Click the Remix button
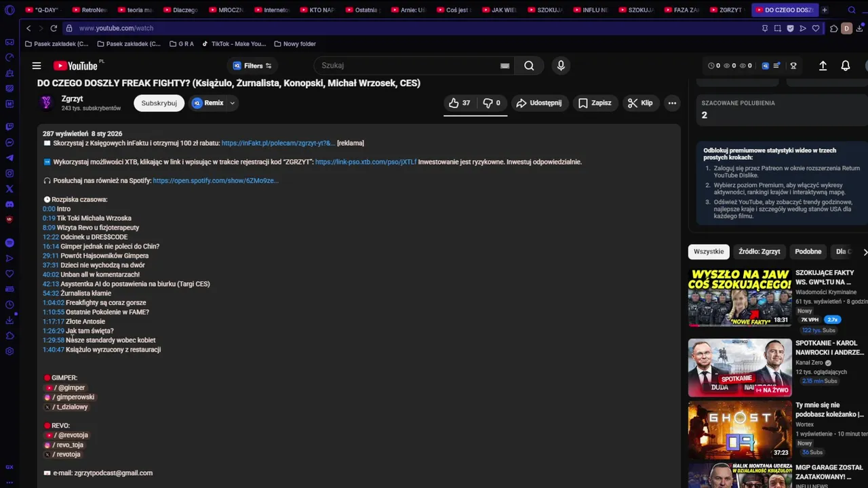 point(208,103)
